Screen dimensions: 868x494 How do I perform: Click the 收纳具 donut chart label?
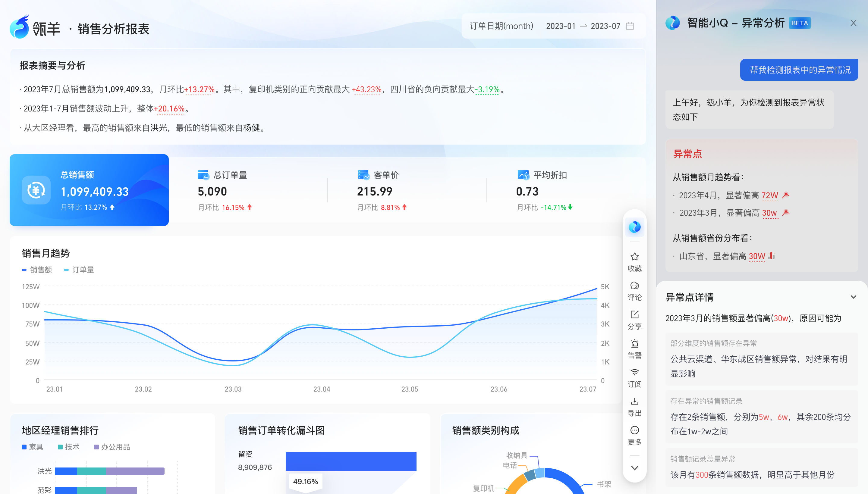(x=516, y=455)
